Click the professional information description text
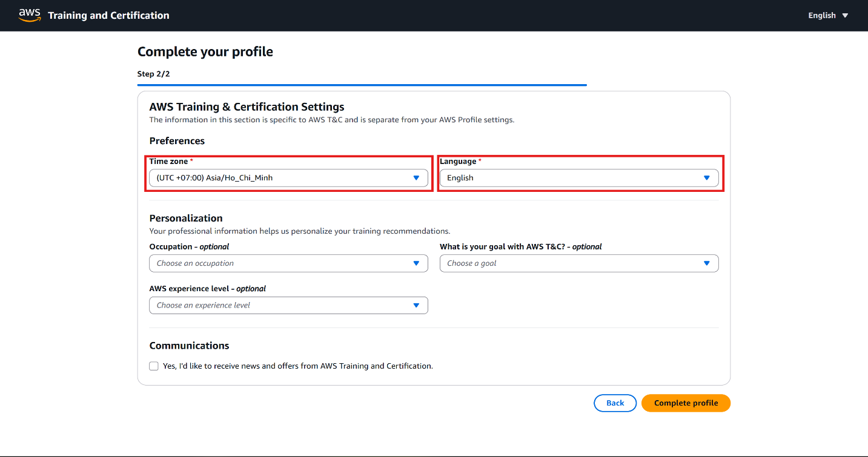This screenshot has height=457, width=868. [x=300, y=231]
